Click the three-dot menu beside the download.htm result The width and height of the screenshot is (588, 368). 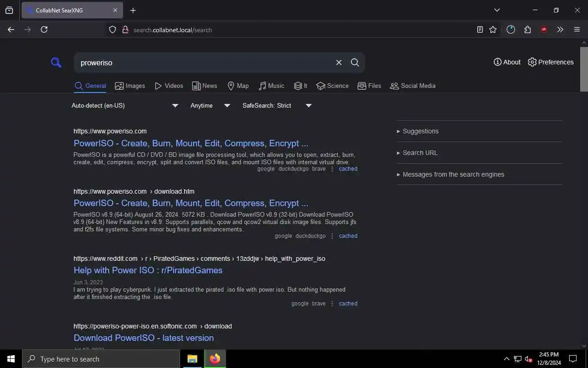click(332, 236)
